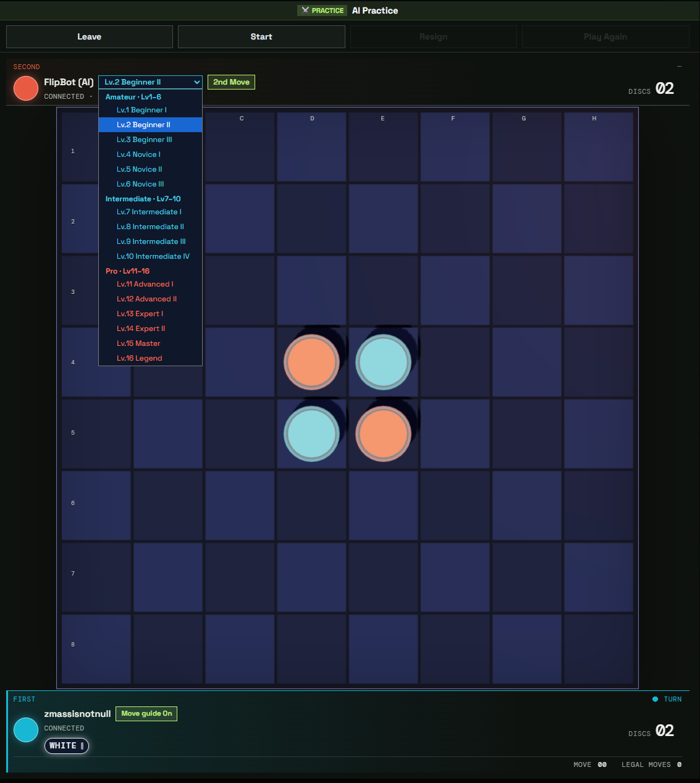700x783 pixels.
Task: Toggle the 2nd Move option
Action: point(231,82)
